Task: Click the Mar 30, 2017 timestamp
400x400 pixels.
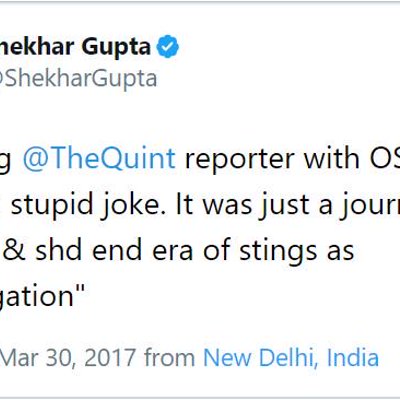Action: click(68, 357)
